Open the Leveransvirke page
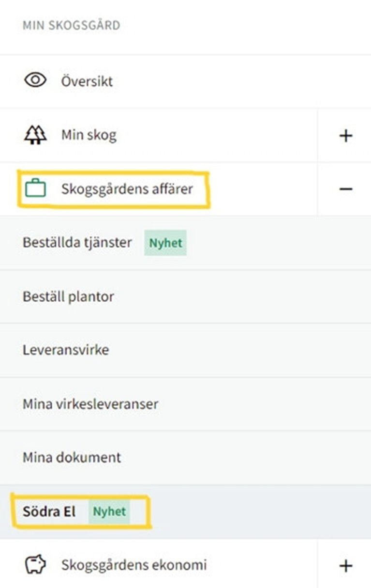 tap(66, 350)
